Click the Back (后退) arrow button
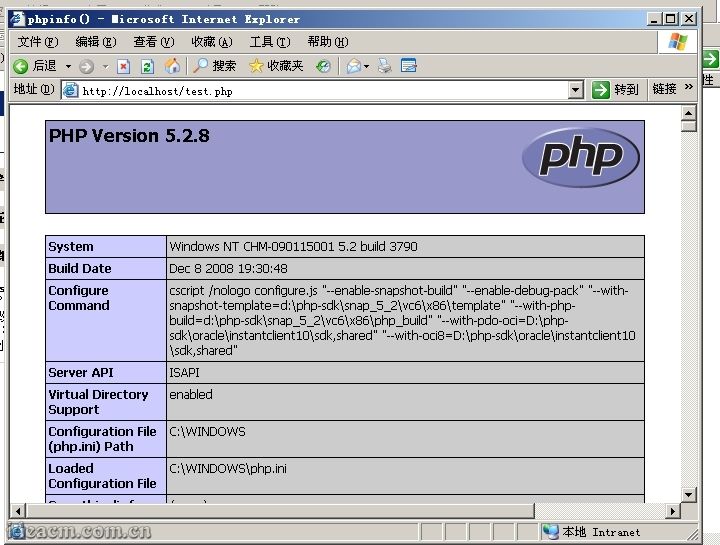720x545 pixels. pyautogui.click(x=21, y=66)
